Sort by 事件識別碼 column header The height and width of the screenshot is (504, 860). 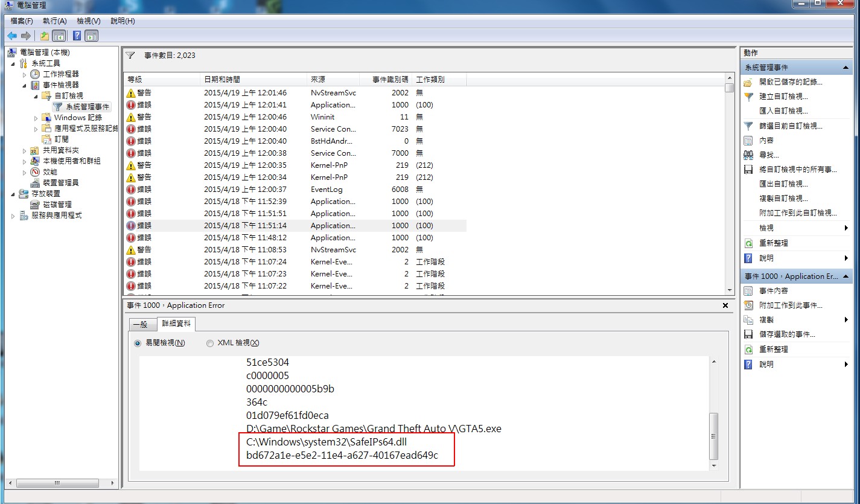point(386,80)
